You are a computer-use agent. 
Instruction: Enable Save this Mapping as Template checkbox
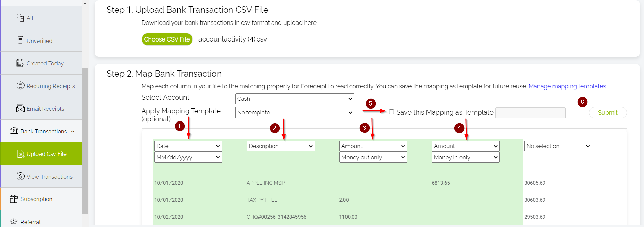[x=391, y=112]
